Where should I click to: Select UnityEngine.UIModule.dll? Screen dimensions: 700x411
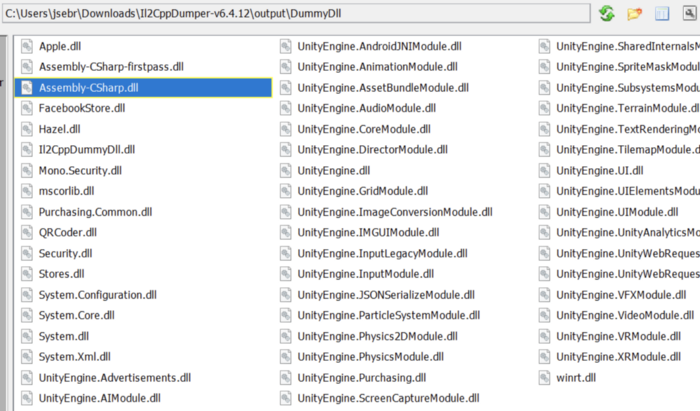(x=617, y=212)
